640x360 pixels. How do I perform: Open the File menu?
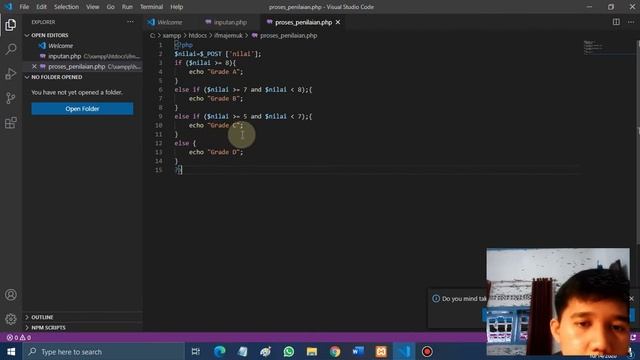pyautogui.click(x=24, y=7)
